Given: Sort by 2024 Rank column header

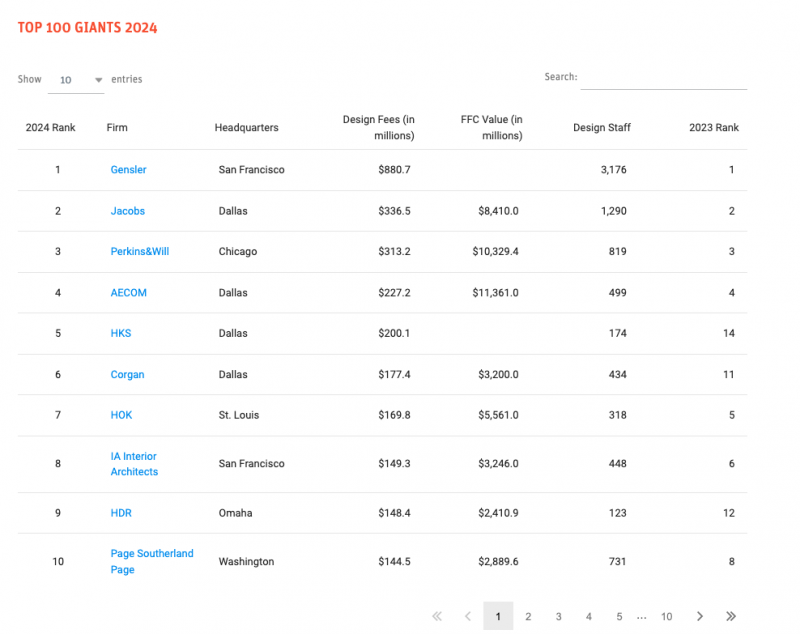Looking at the screenshot, I should pos(51,128).
